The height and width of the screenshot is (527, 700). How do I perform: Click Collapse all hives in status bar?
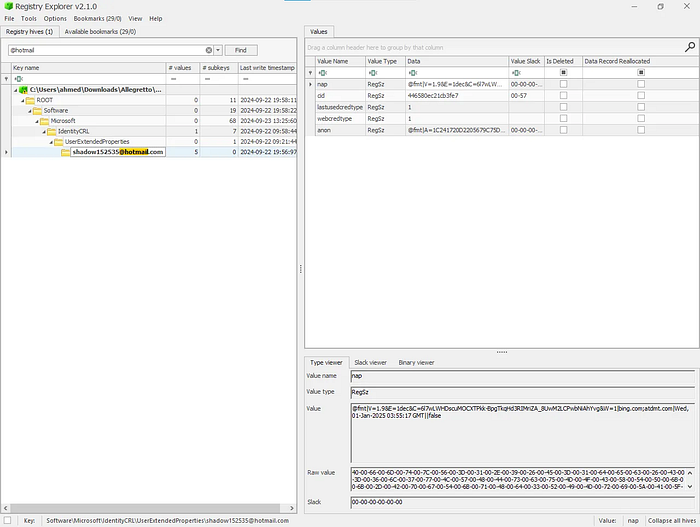point(671,521)
